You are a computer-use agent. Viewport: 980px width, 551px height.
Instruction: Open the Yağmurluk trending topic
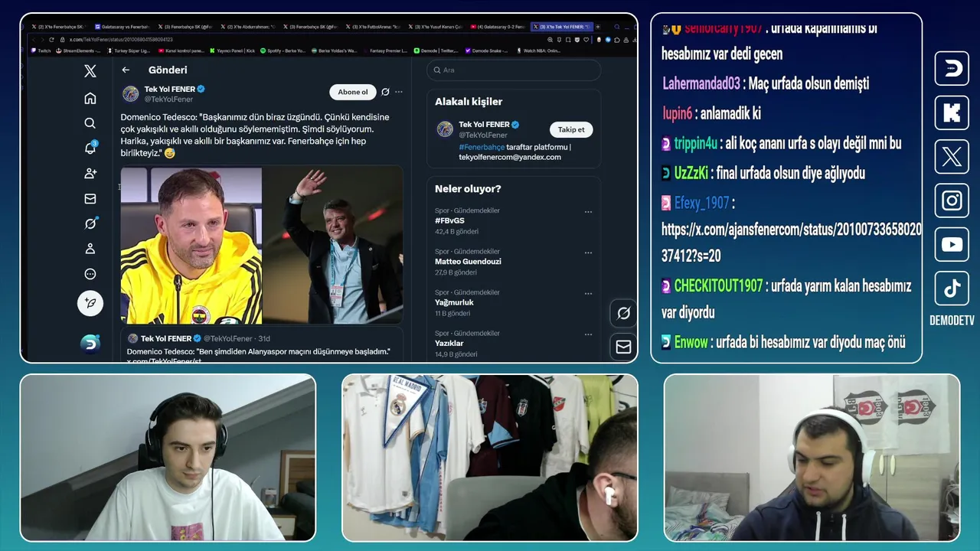point(454,302)
